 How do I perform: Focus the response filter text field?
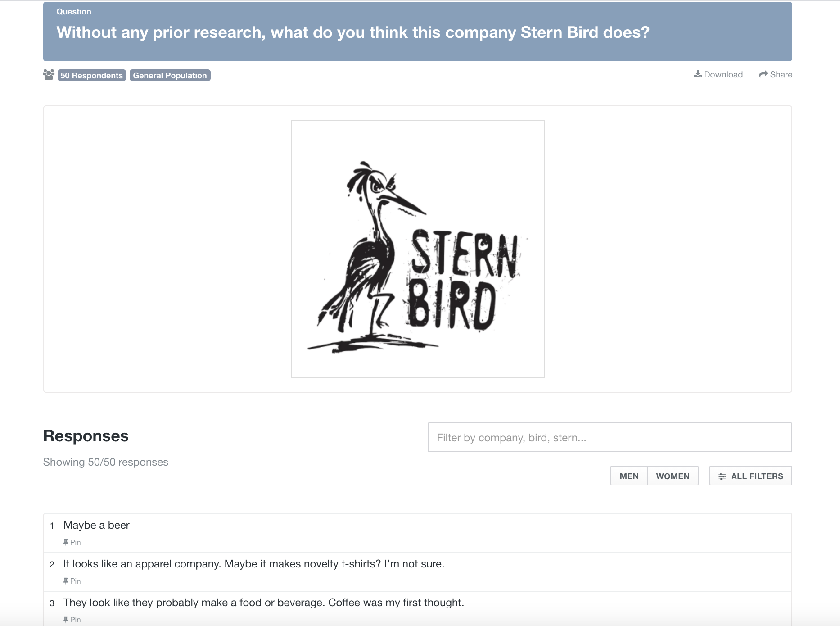tap(610, 437)
